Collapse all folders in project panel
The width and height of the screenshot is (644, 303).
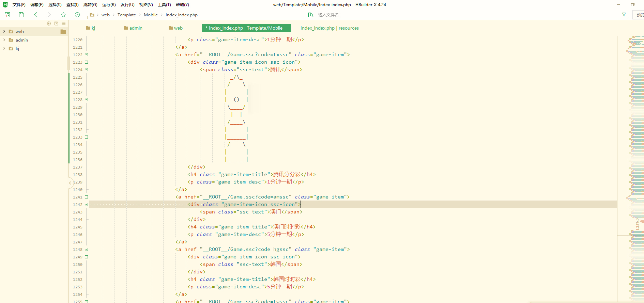tap(56, 23)
